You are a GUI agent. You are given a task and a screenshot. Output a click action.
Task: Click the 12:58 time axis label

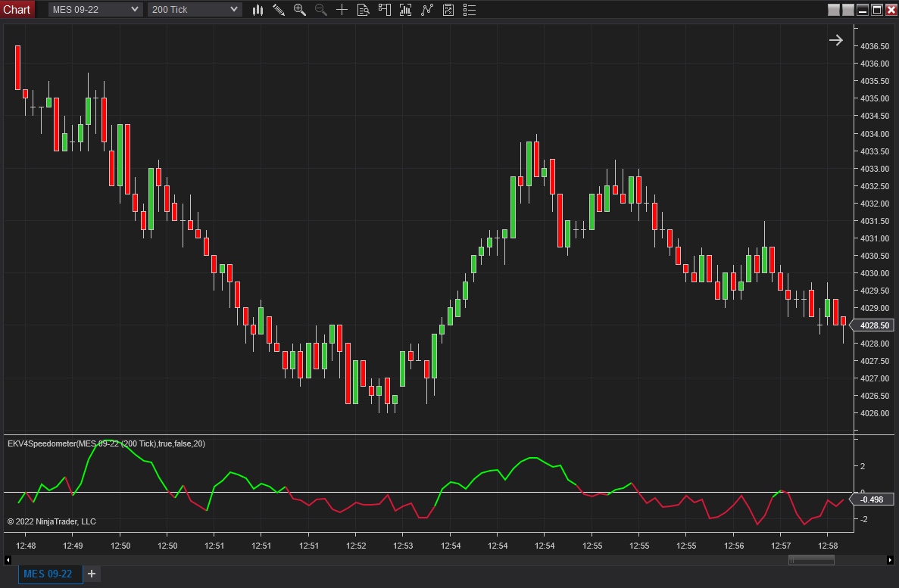coord(828,546)
